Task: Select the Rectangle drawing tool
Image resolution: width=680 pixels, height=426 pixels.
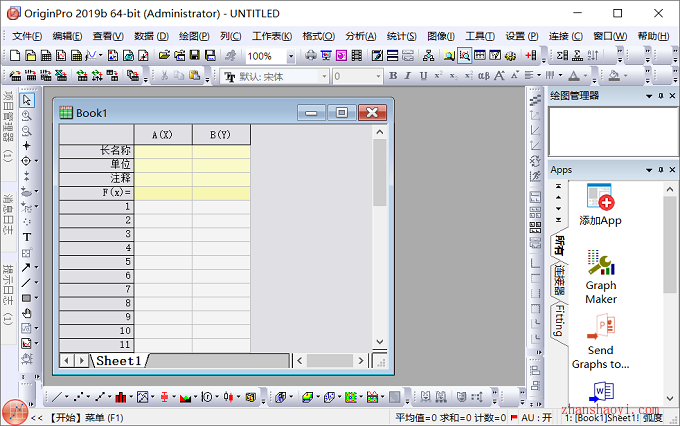Action: pos(26,298)
